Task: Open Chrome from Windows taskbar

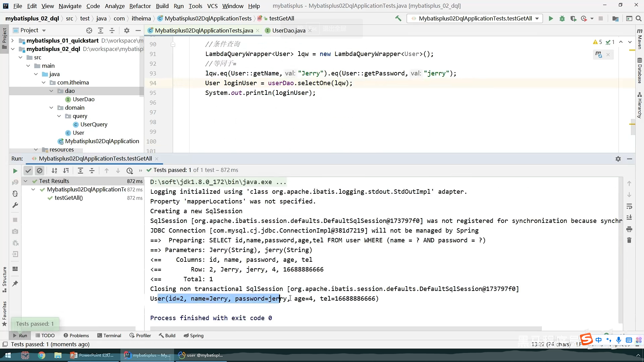Action: [x=42, y=355]
